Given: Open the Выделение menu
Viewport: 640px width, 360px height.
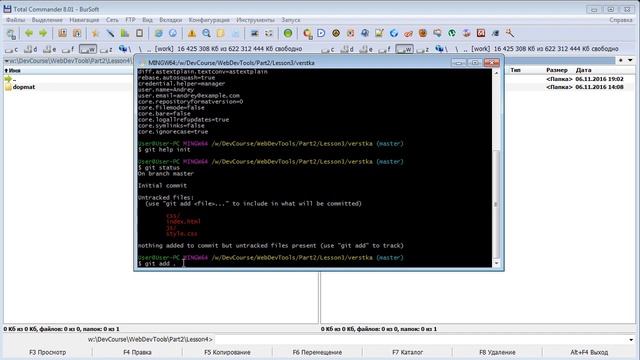Looking at the screenshot, I should click(x=47, y=20).
